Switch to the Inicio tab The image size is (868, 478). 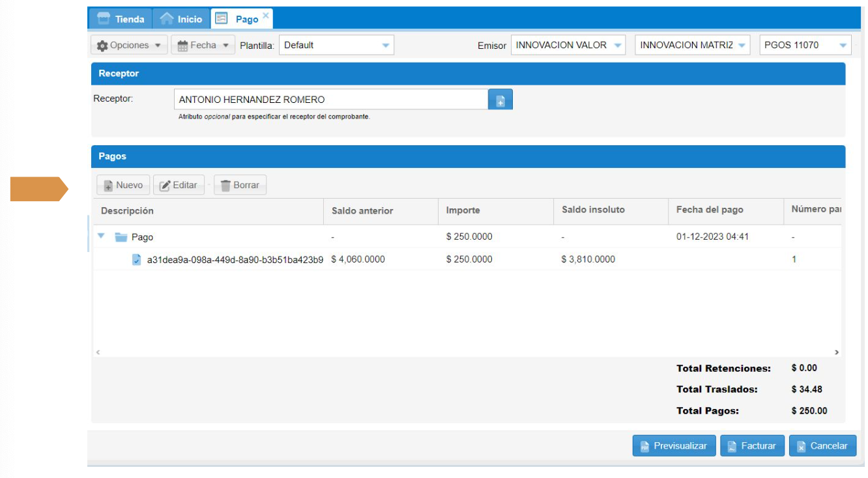(182, 19)
